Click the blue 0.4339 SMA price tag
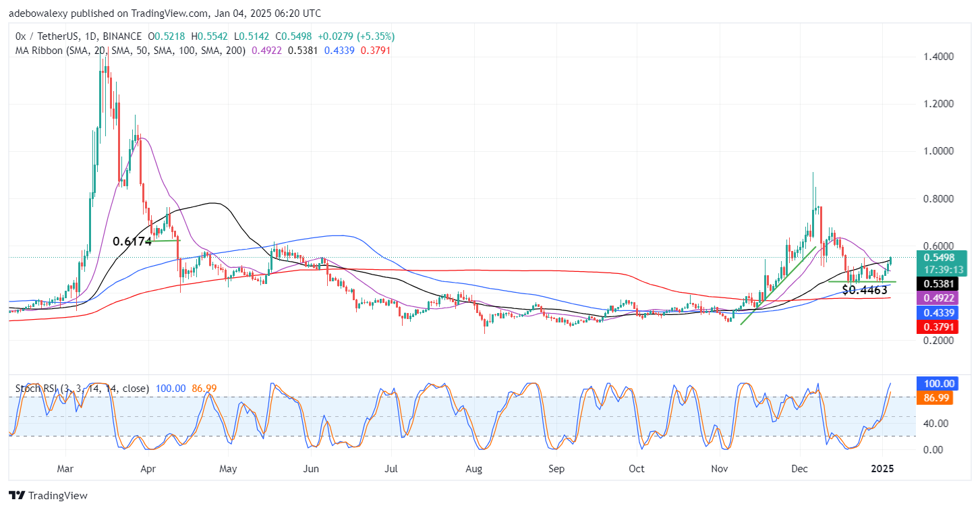980x510 pixels. coord(939,312)
